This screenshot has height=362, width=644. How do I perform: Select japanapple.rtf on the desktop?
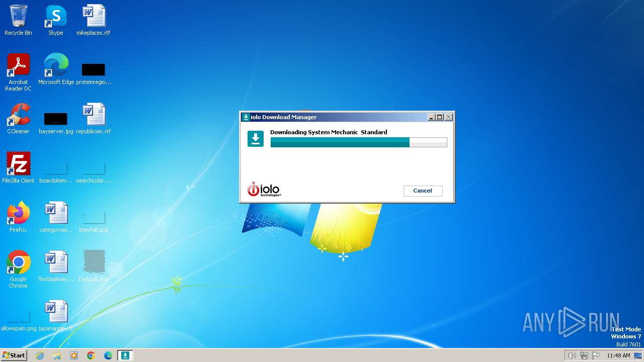(56, 316)
